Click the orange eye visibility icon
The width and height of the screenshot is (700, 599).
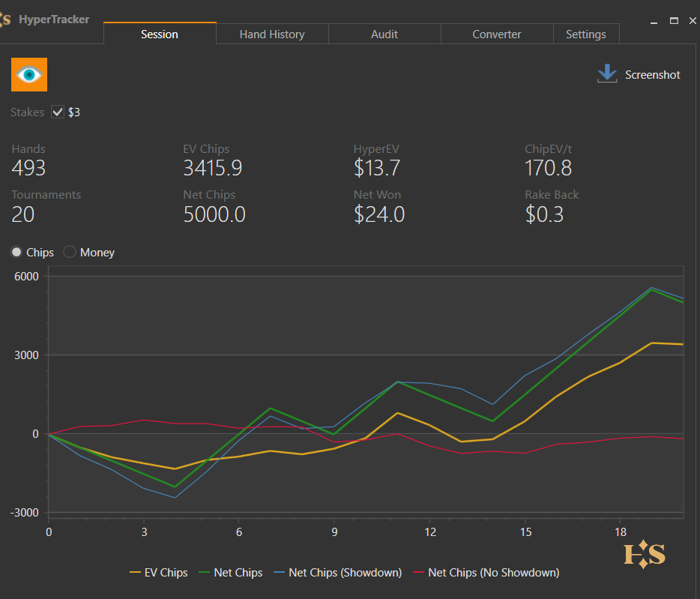coord(29,75)
